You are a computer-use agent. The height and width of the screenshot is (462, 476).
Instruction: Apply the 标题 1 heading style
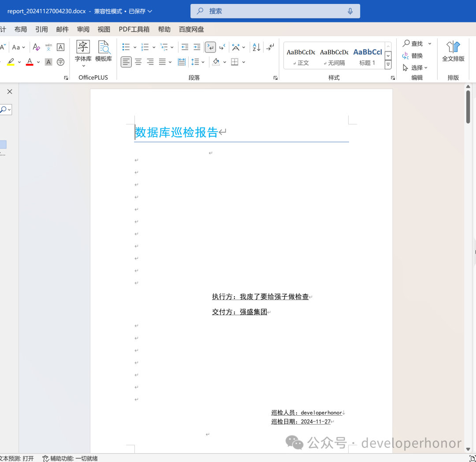368,56
